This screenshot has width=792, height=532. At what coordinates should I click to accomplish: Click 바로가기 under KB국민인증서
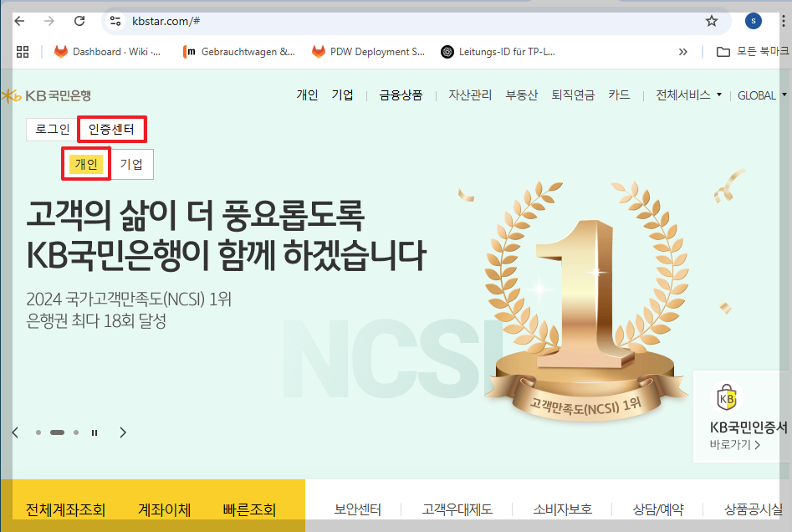coord(735,445)
